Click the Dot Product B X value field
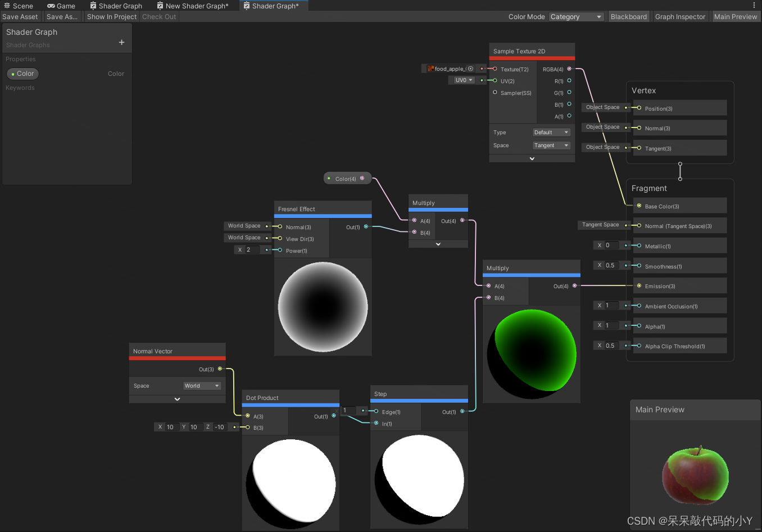762x532 pixels. tap(173, 427)
